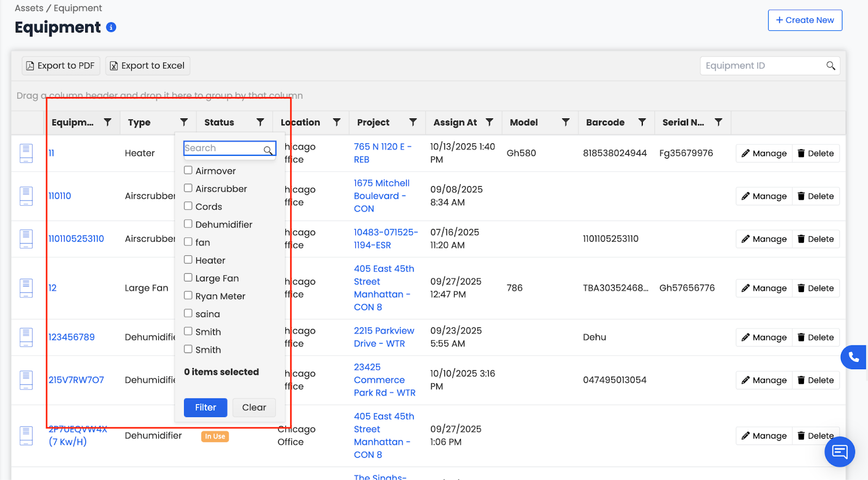This screenshot has width=868, height=480.
Task: Delete equipment 123456789
Action: (815, 337)
